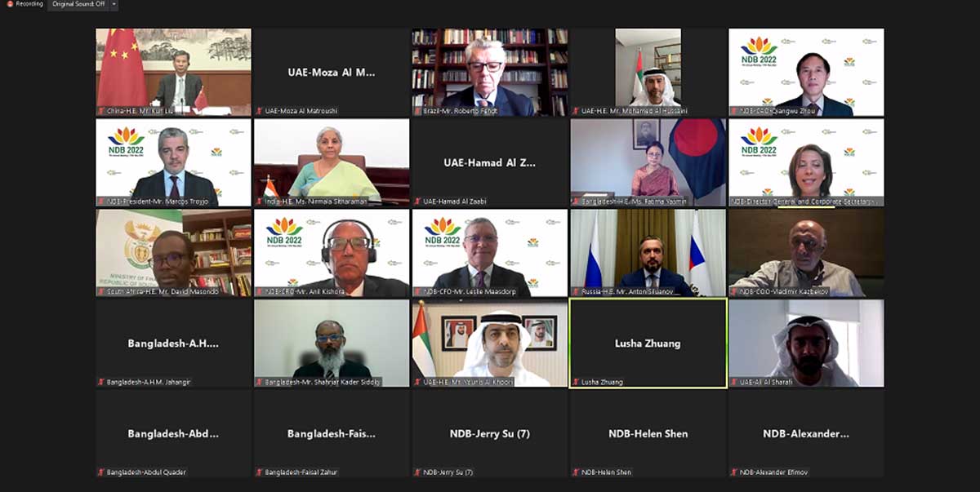Select the highlighted Lusha Zhuang tile
Viewport: 980px width, 492px height.
click(648, 343)
